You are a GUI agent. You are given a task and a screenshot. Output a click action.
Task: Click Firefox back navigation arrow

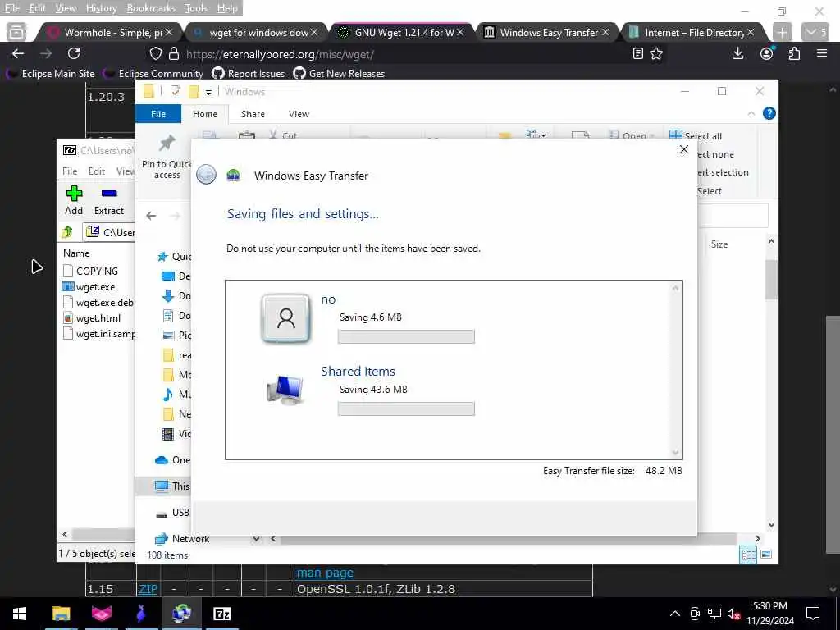click(18, 53)
